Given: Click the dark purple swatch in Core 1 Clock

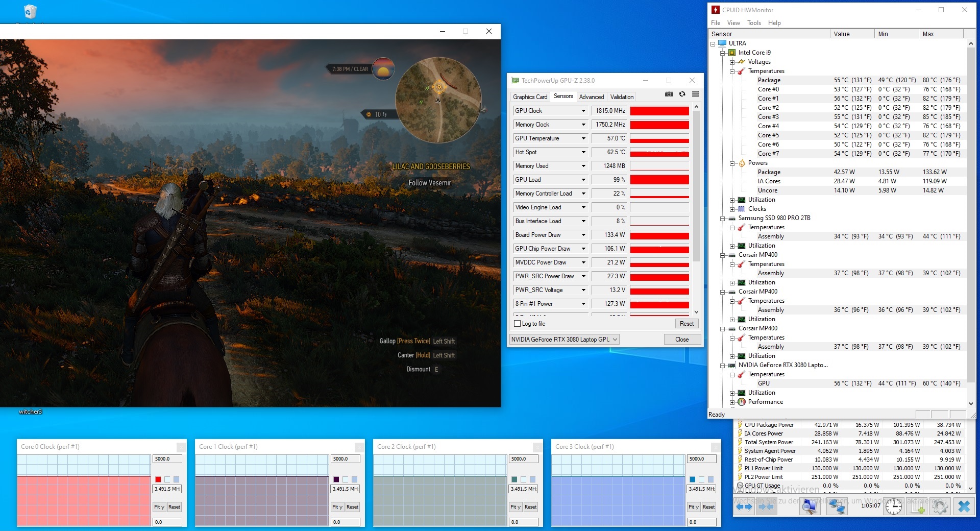Looking at the screenshot, I should coord(336,479).
